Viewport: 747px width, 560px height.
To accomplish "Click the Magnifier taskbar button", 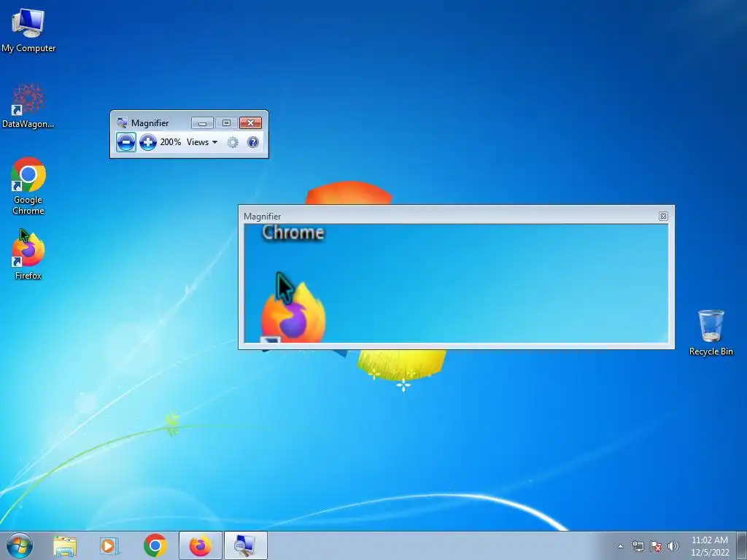I will coord(245,545).
